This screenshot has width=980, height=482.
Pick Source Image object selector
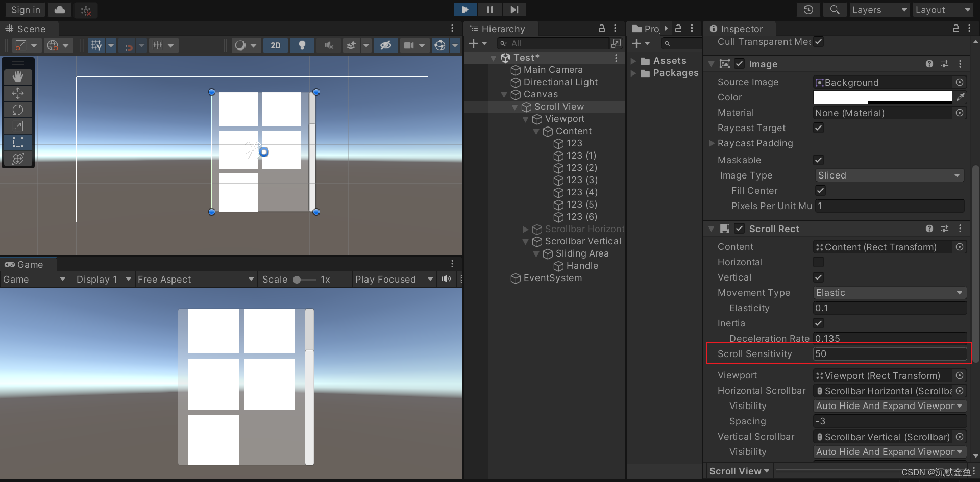click(960, 82)
